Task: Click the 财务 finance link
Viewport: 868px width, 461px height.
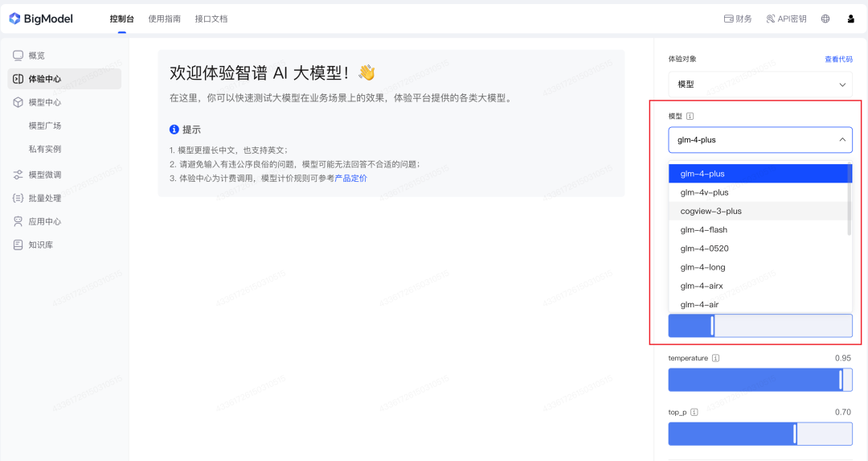Action: pos(743,19)
